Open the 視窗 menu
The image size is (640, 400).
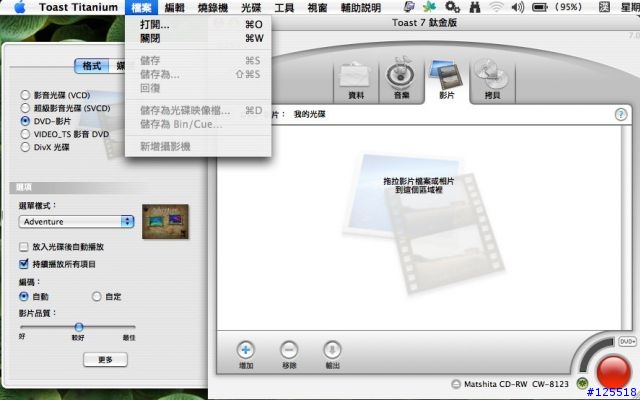317,7
